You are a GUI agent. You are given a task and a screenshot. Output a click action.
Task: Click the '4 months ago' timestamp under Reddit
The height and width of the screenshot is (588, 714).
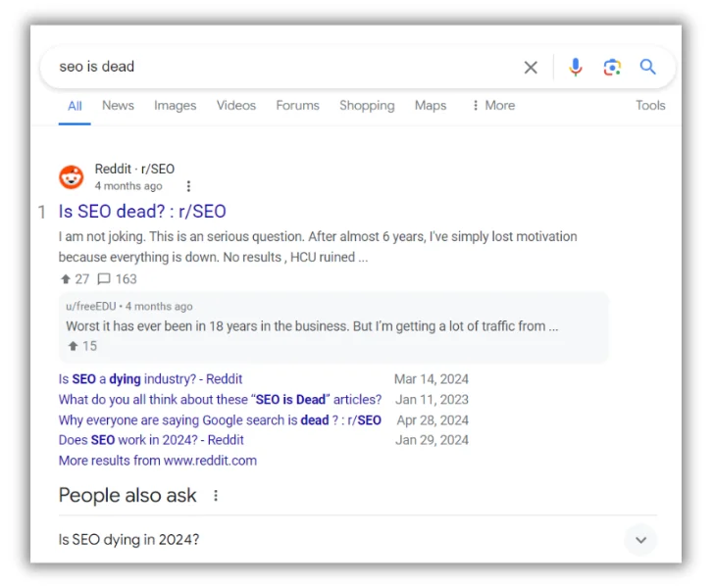(x=128, y=186)
